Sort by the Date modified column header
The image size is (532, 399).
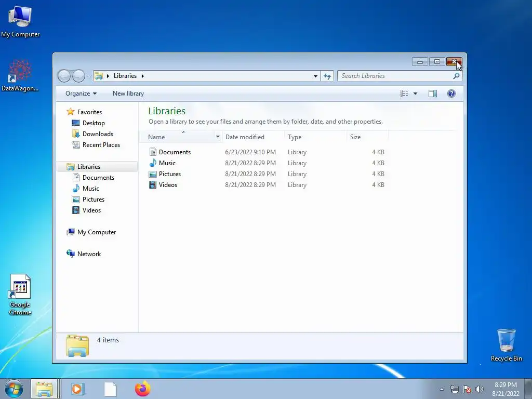(253, 137)
